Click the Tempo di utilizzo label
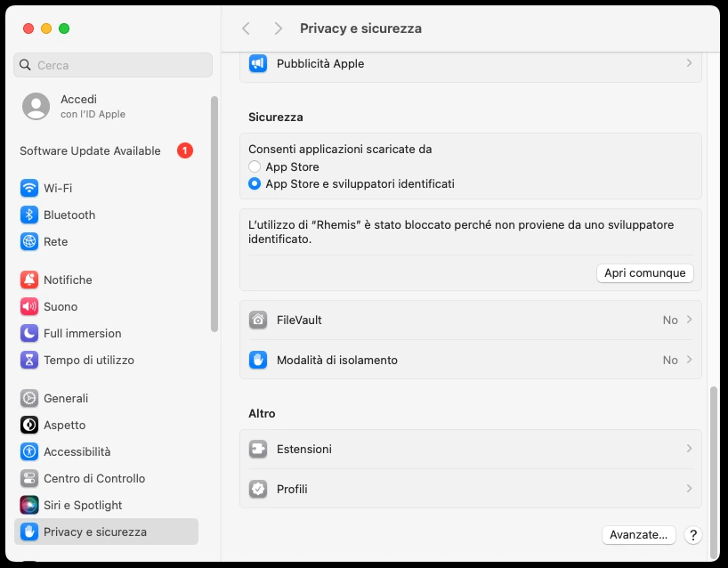 [89, 360]
